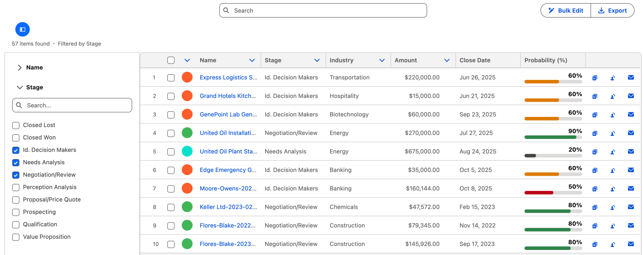Click the assign user icon in Grand Hotels row
Screen dimensions: 644x255
coord(613,96)
